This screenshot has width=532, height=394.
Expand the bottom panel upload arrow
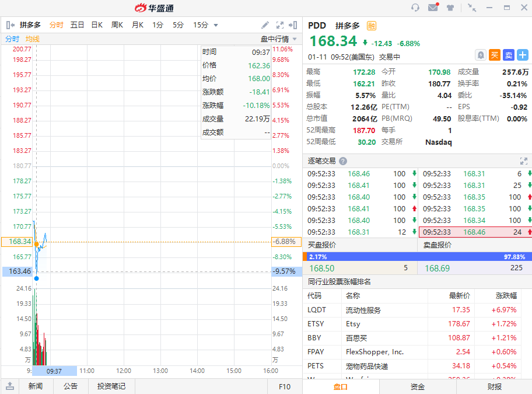click(x=10, y=386)
